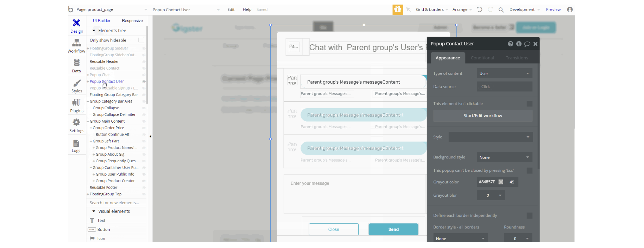Click the Search for new elements field

pyautogui.click(x=116, y=203)
